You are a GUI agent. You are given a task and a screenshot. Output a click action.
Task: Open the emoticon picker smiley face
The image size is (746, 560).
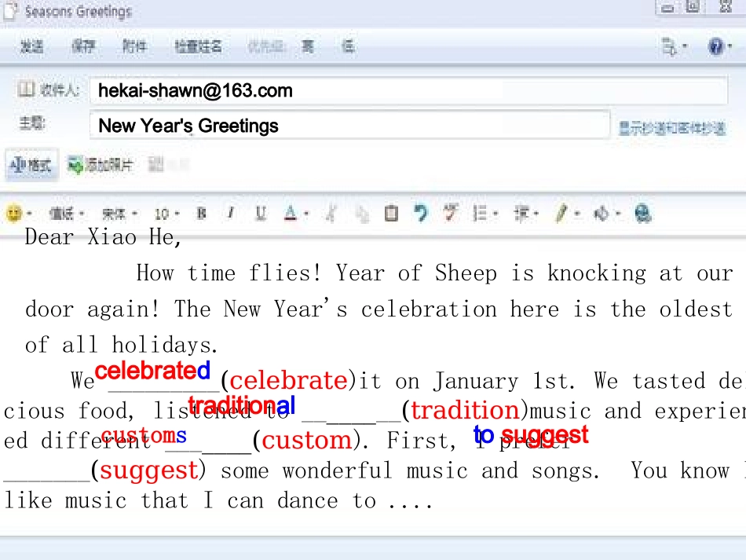click(x=14, y=213)
